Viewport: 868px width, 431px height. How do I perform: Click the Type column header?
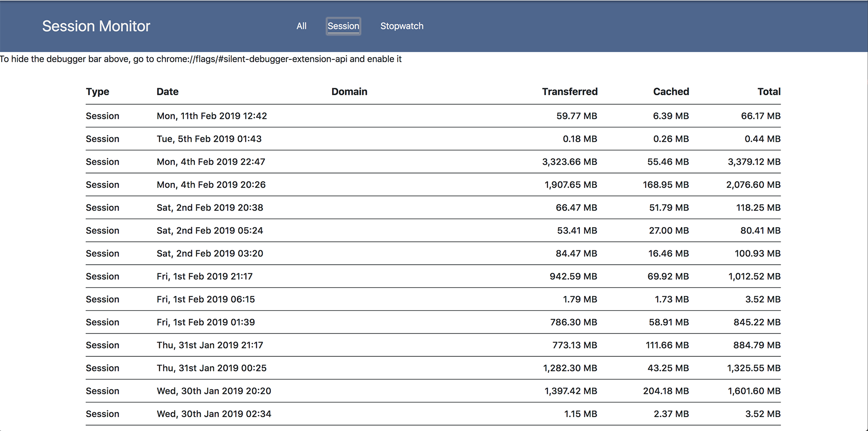tap(98, 92)
